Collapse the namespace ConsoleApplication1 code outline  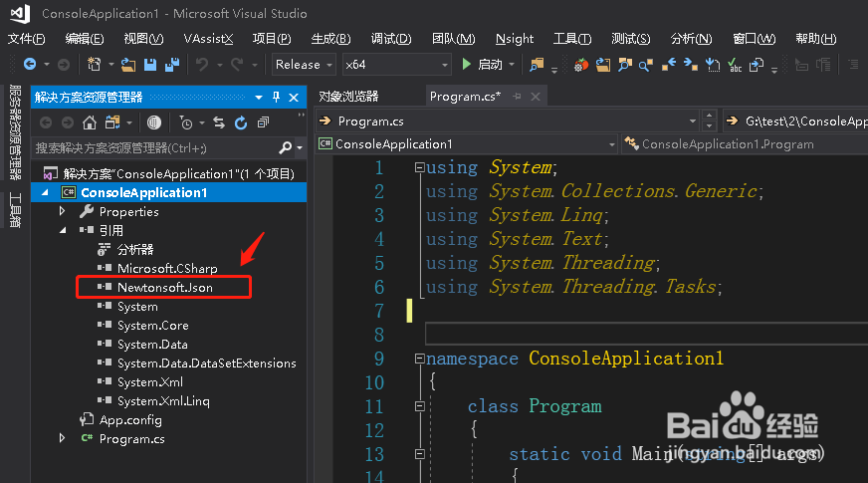click(419, 359)
